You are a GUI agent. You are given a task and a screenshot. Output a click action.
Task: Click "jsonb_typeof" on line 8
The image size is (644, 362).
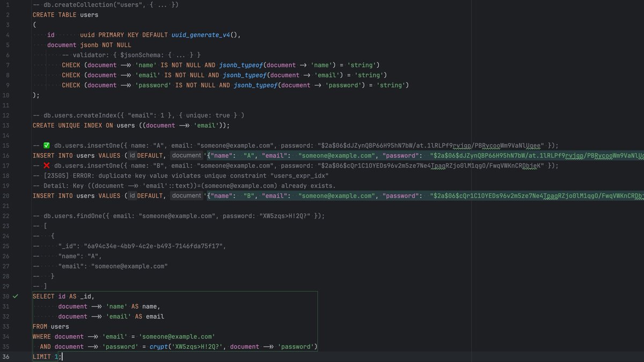[244, 75]
